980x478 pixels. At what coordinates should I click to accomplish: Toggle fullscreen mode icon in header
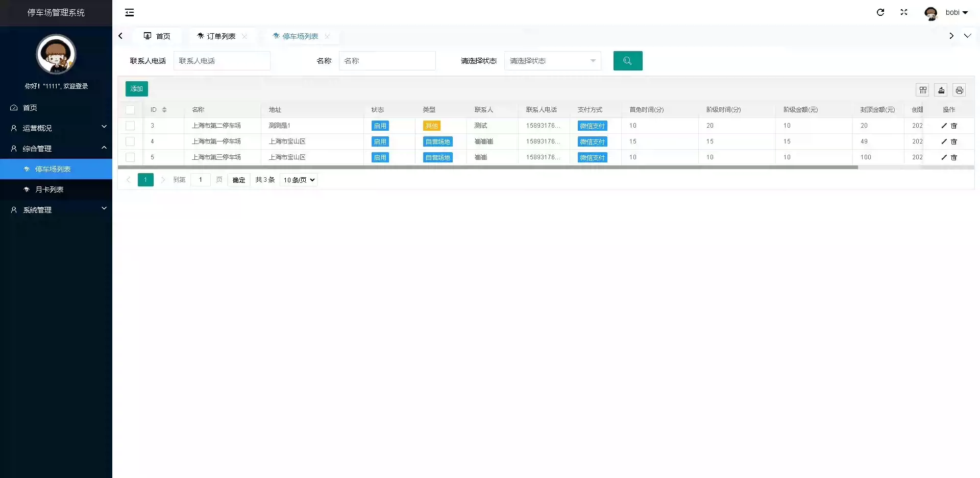pyautogui.click(x=903, y=12)
